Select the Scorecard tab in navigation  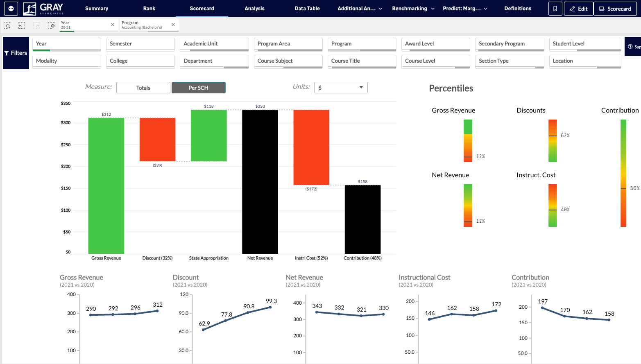pyautogui.click(x=202, y=9)
